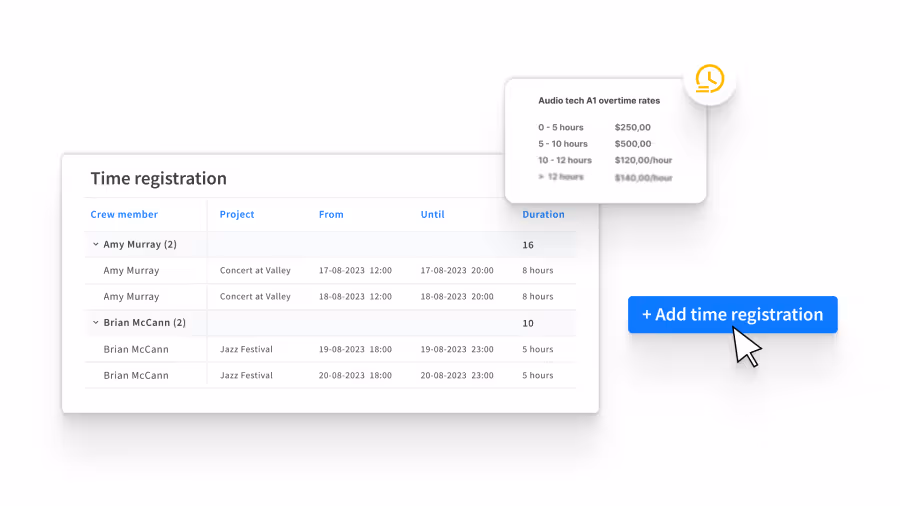Select Amy Murray row dated 17-08-2023
The height and width of the screenshot is (506, 900).
point(331,270)
